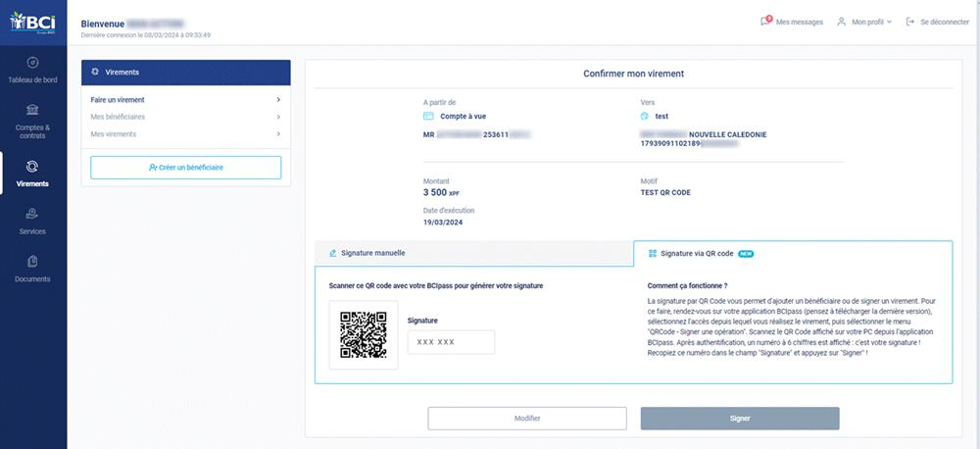Click the pen icon on Signature manuelle
This screenshot has height=449, width=980.
332,253
